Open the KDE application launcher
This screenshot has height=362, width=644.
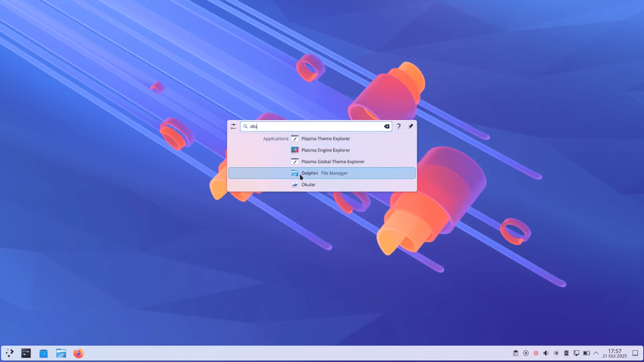(10, 353)
